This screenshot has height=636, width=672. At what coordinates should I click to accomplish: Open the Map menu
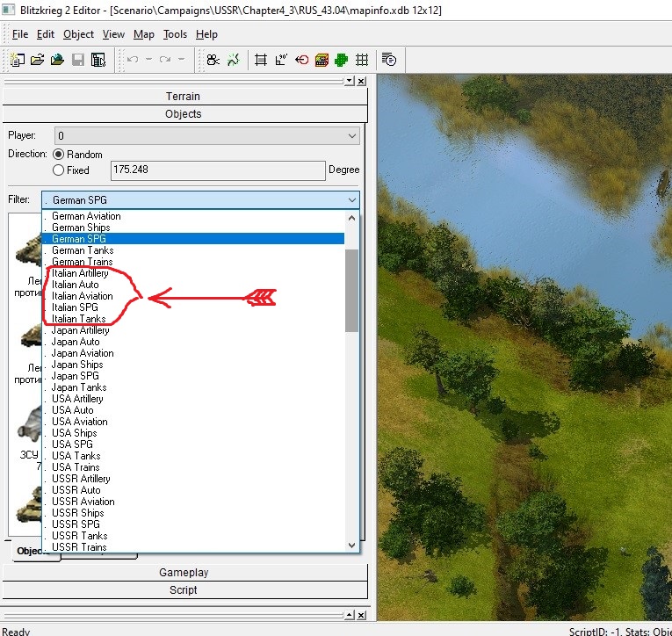click(x=144, y=34)
